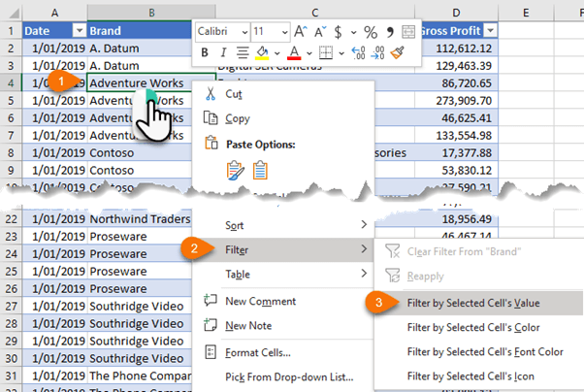584x392 pixels.
Task: Apply Percent Style format
Action: pos(371,32)
